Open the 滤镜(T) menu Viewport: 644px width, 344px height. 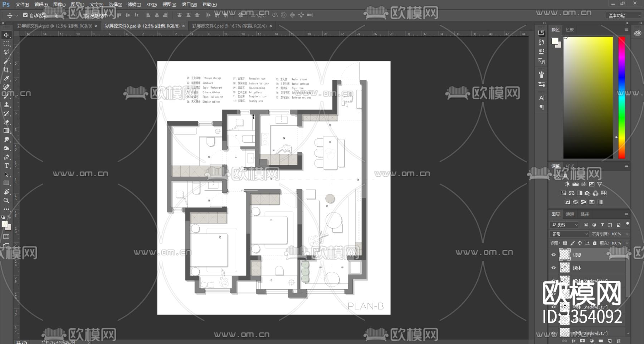coord(134,5)
